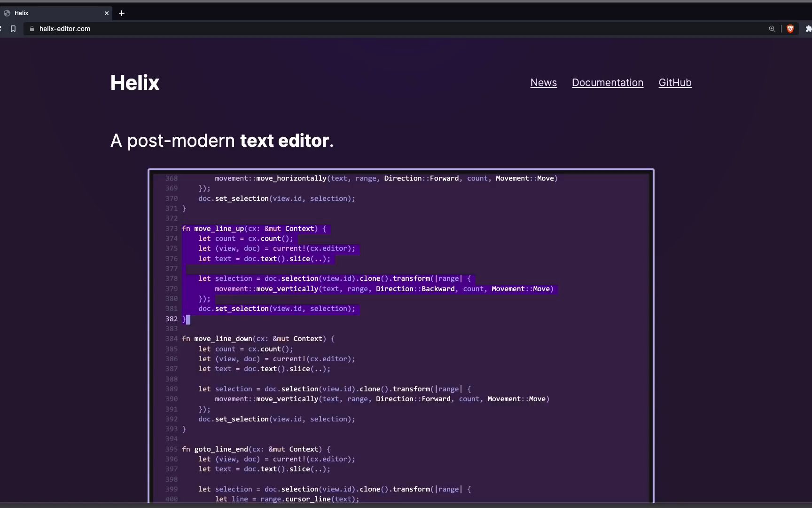Click the 'A post-modern text editor.' heading
The width and height of the screenshot is (812, 508).
222,141
